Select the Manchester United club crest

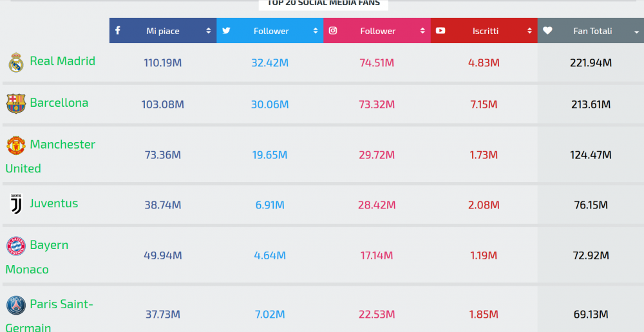coord(16,145)
